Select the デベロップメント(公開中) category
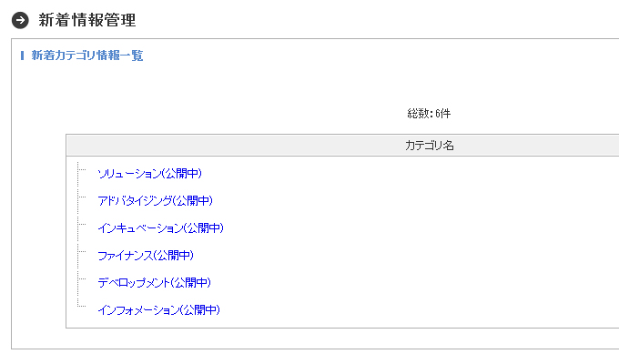 click(x=155, y=283)
